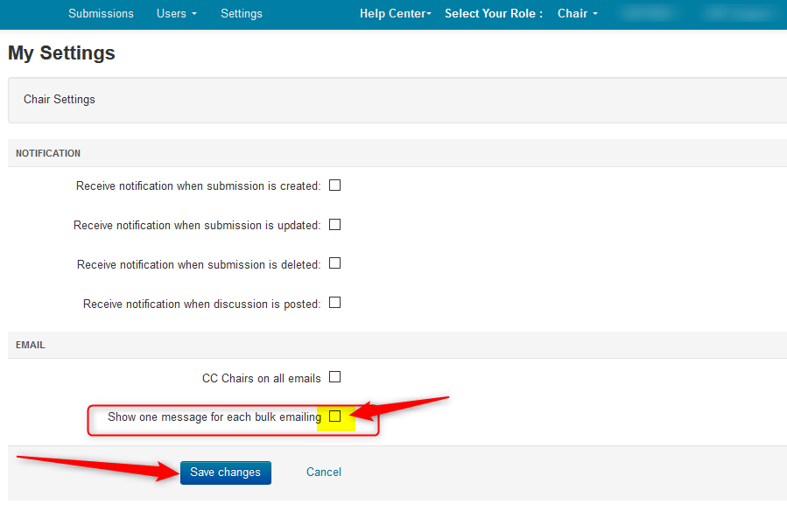Select the Chair Settings panel header

tap(60, 100)
